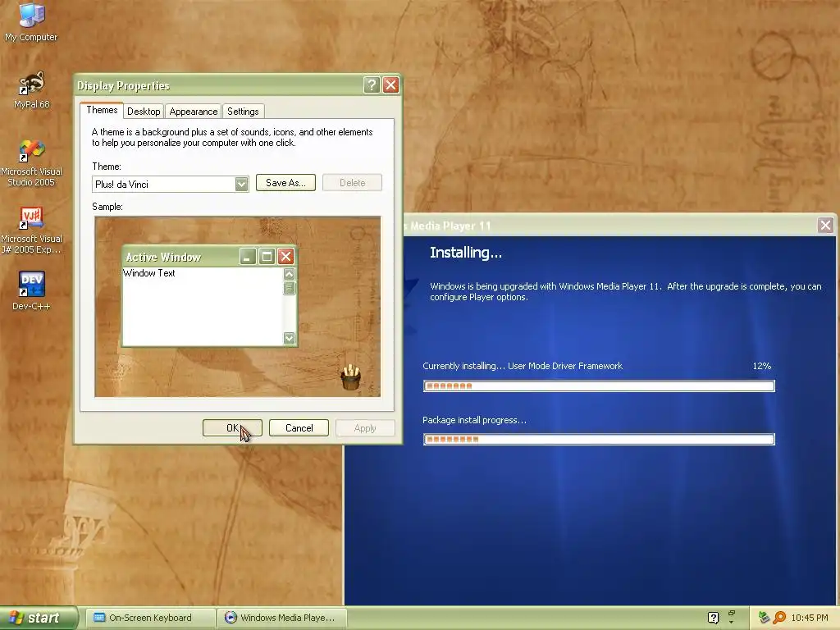Close the Display Properties dialog

(x=391, y=84)
